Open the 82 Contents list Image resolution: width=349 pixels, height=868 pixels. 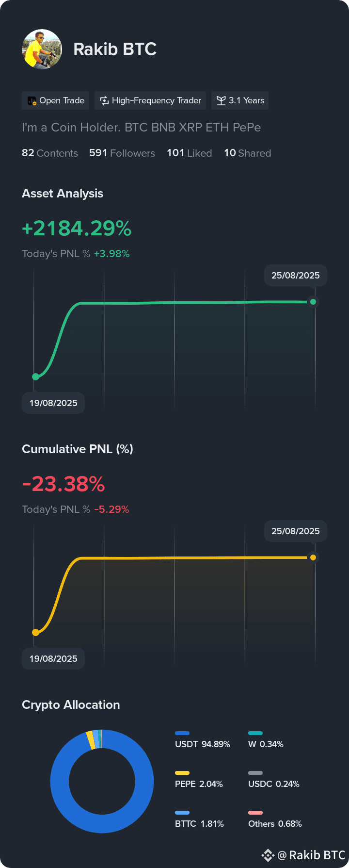click(50, 153)
